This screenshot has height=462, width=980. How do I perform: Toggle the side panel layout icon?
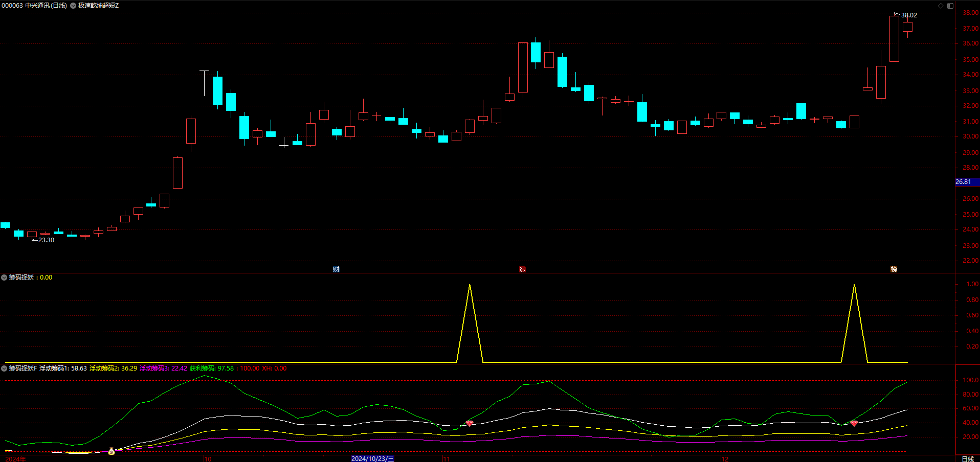pyautogui.click(x=950, y=6)
